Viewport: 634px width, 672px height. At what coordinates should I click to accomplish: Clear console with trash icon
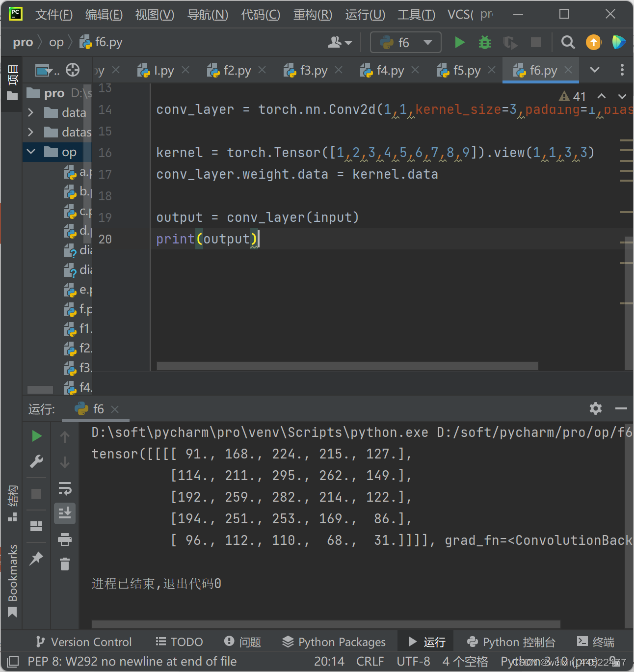coord(65,564)
